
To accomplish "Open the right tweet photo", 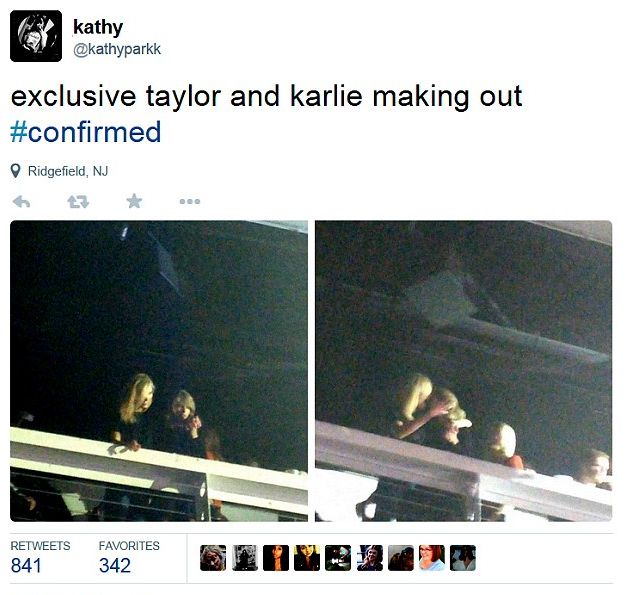I will [x=463, y=371].
